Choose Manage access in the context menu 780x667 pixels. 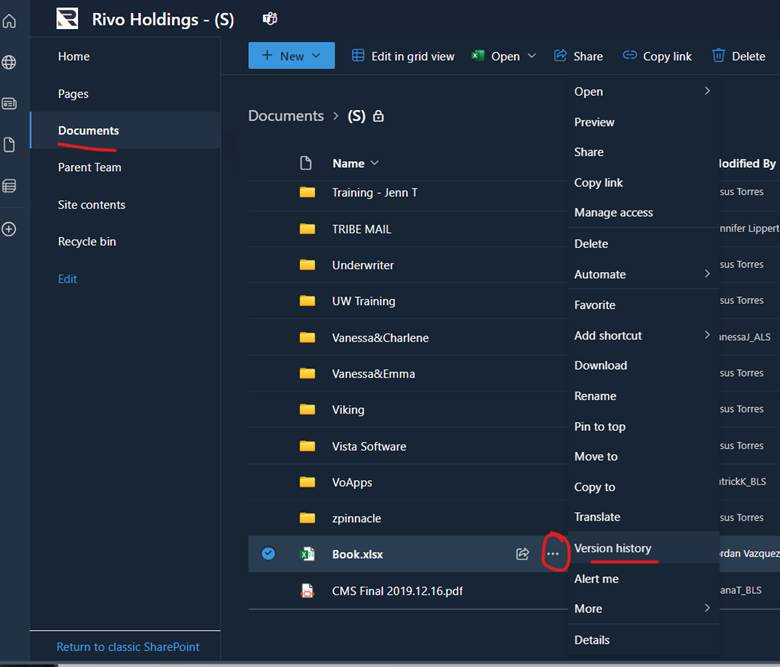tap(613, 213)
